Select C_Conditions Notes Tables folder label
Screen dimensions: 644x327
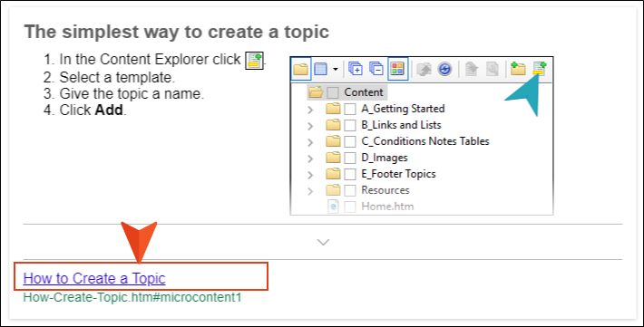pos(425,141)
